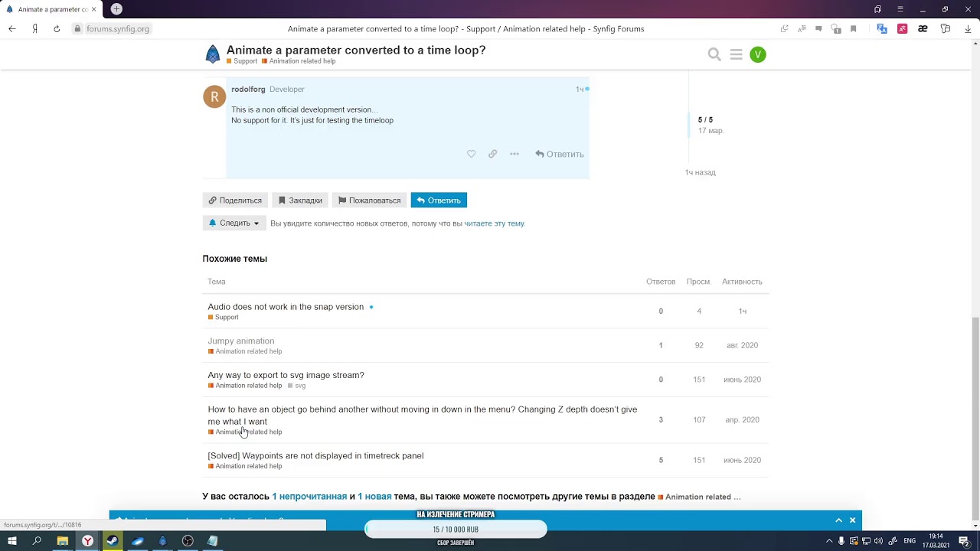Open OBS Studio from the taskbar
The image size is (980, 551).
pos(188,541)
